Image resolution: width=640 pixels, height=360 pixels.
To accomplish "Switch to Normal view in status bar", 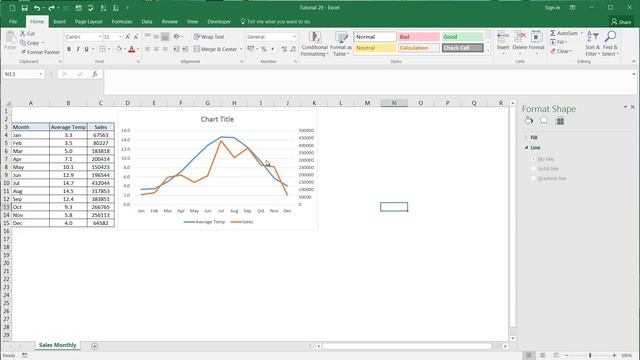I will tap(529, 356).
